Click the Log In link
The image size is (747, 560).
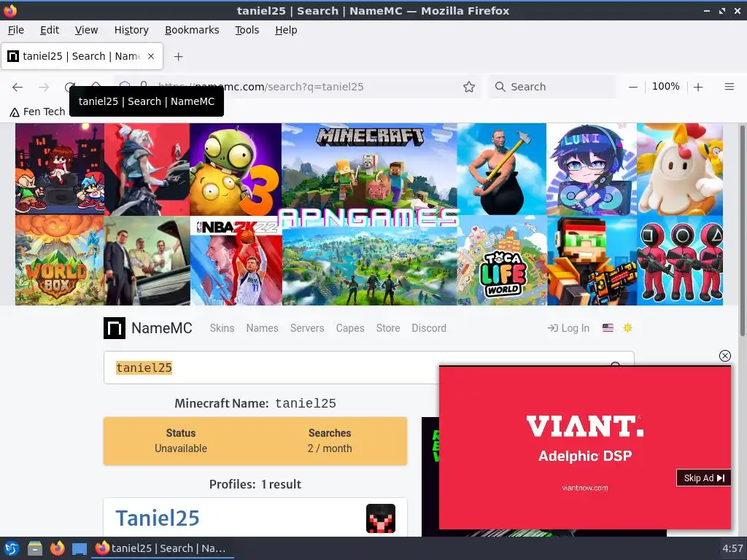[568, 328]
